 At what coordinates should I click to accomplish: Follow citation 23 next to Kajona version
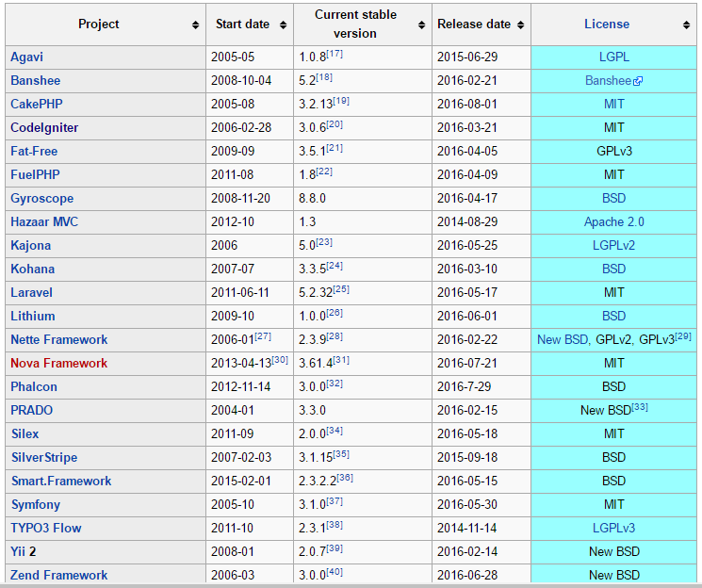point(324,242)
